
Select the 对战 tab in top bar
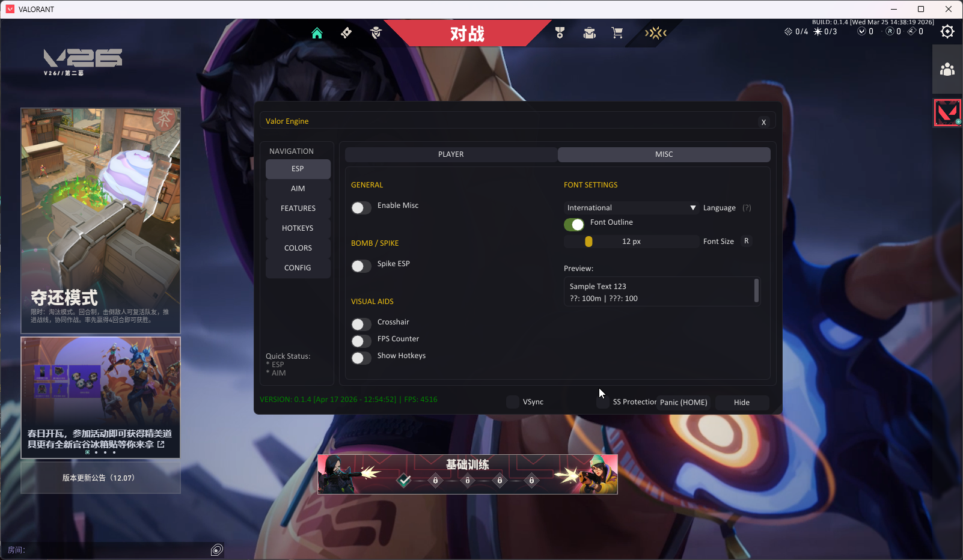(x=467, y=34)
